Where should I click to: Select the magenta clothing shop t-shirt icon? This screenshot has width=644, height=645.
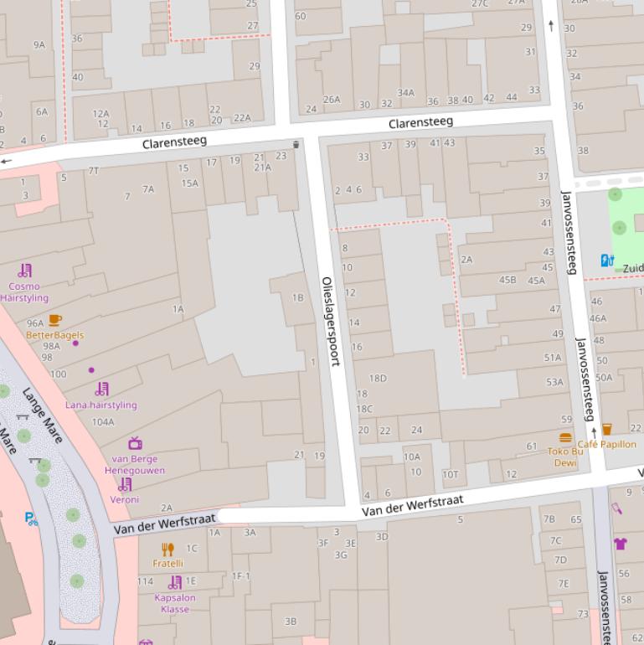click(620, 544)
